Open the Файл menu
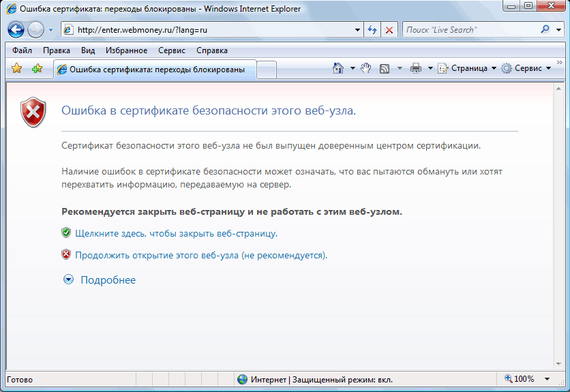 click(x=22, y=50)
